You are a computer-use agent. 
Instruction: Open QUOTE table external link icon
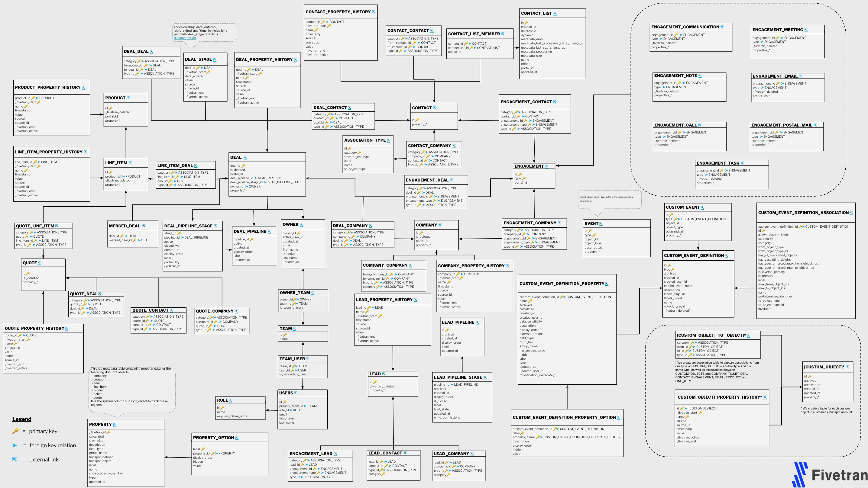click(x=39, y=263)
